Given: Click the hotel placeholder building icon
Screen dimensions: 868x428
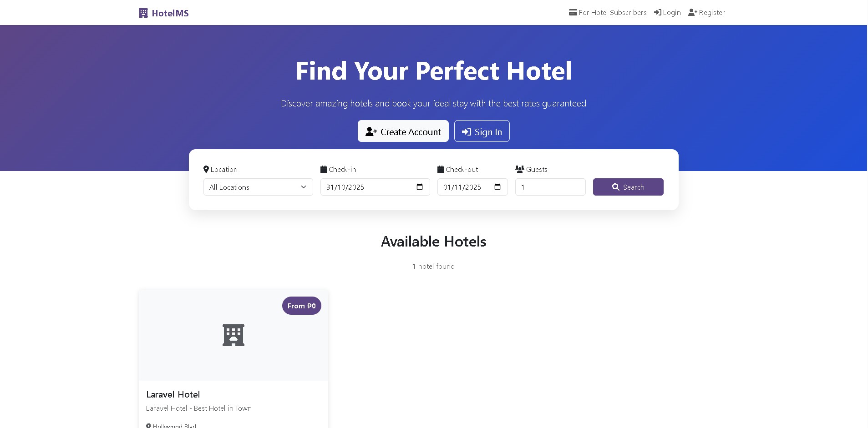Looking at the screenshot, I should click(233, 335).
